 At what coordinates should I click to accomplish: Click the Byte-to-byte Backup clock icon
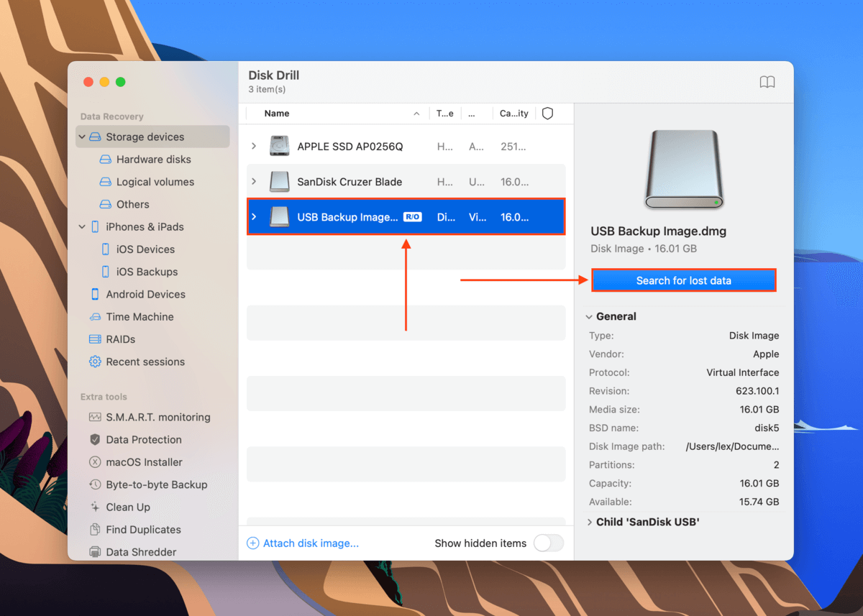point(95,484)
